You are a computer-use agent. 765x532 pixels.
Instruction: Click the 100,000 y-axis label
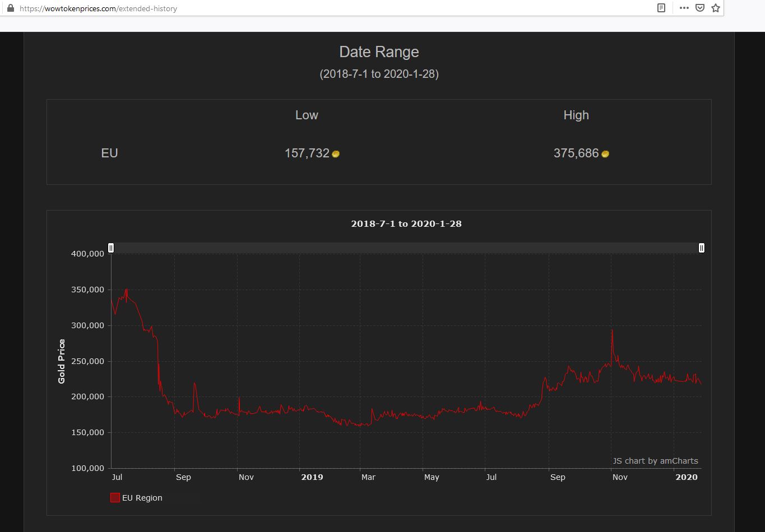[88, 468]
